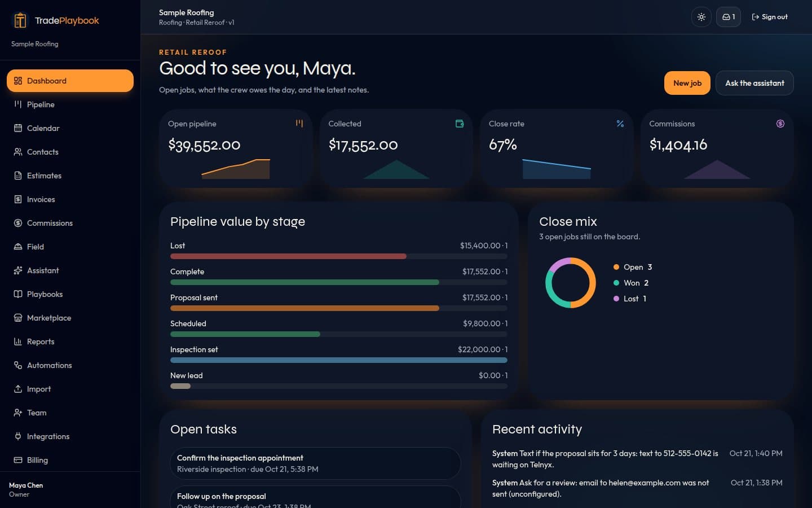Click the Import upload icon
The image size is (812, 508).
click(18, 389)
